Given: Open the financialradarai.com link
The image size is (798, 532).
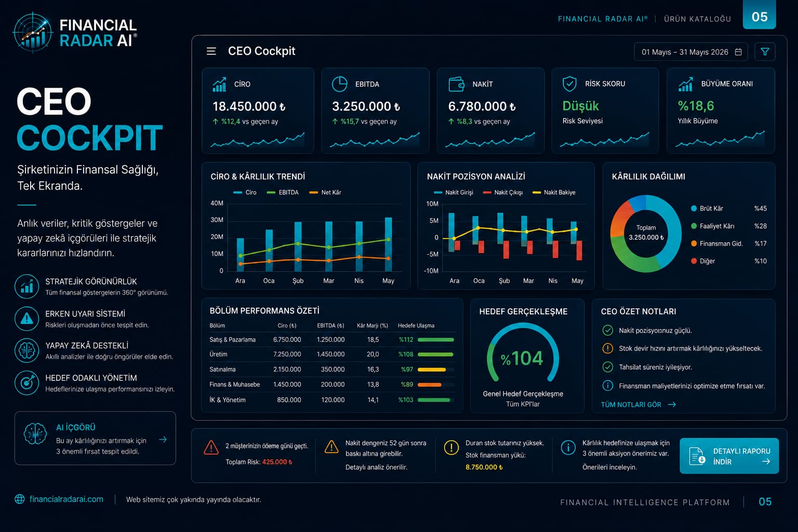Looking at the screenshot, I should (66, 499).
